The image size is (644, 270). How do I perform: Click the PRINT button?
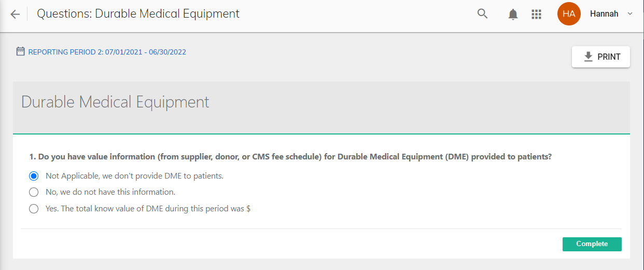(601, 57)
